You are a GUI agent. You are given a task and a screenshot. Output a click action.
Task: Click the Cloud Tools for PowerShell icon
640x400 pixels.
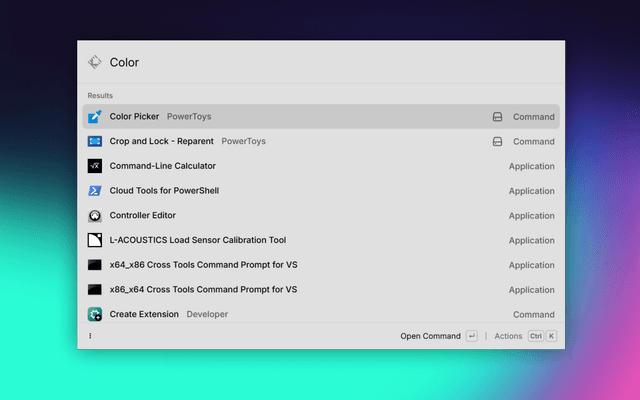click(95, 191)
